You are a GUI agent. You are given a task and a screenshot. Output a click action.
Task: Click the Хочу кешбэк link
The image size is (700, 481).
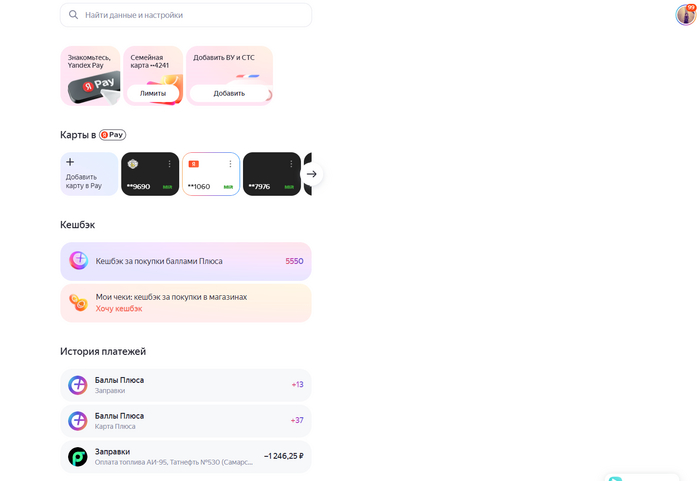pos(119,309)
